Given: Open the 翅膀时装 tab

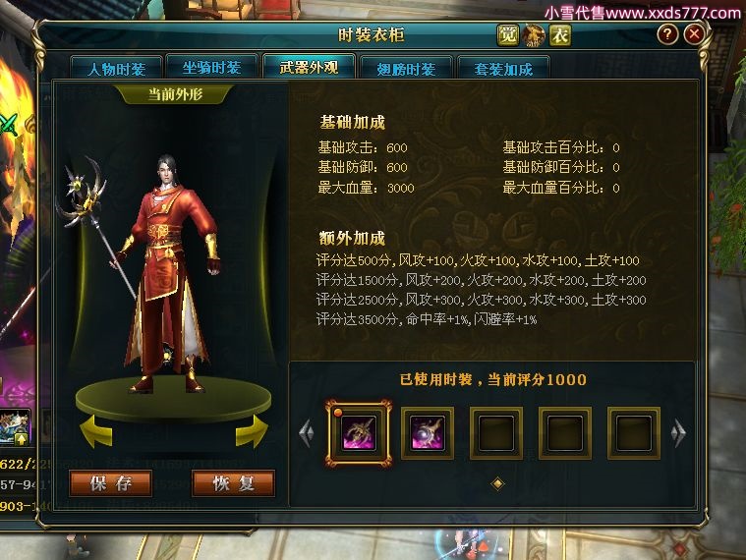Looking at the screenshot, I should point(406,68).
